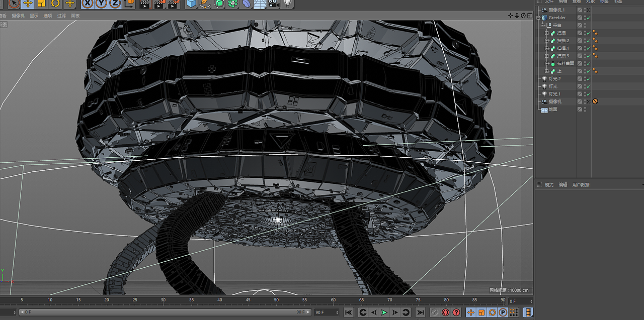Screen dimensions: 644x320
Task: Toggle Y axis lock
Action: (x=101, y=4)
